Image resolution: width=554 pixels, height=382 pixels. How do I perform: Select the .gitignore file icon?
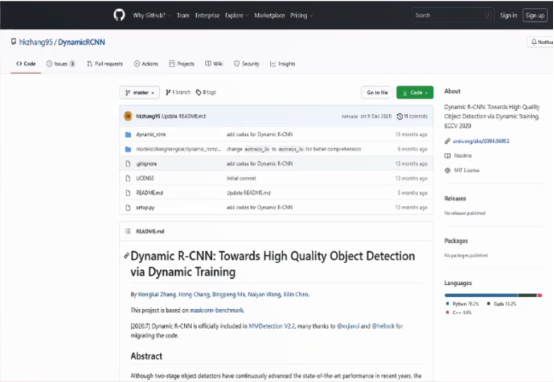tap(128, 164)
